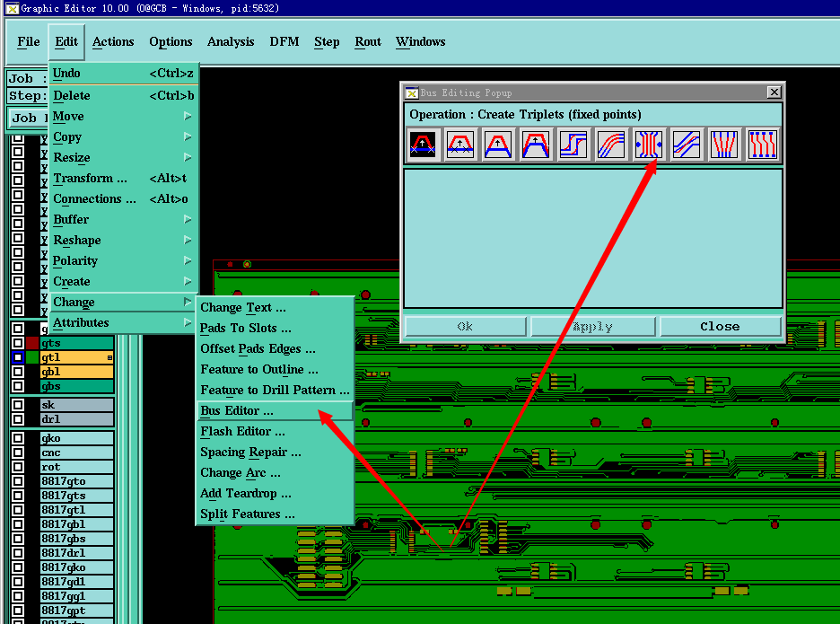The image size is (840, 624).
Task: Choose Change Arc in the Change submenu
Action: coord(275,473)
